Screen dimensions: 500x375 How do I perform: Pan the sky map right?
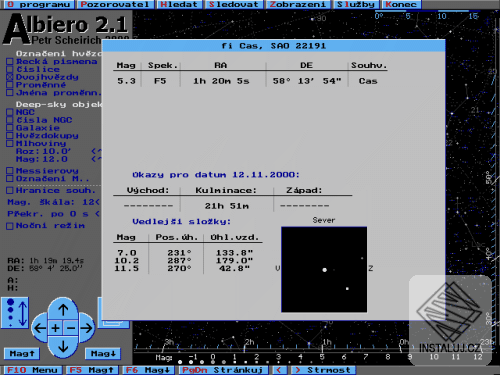[87, 328]
